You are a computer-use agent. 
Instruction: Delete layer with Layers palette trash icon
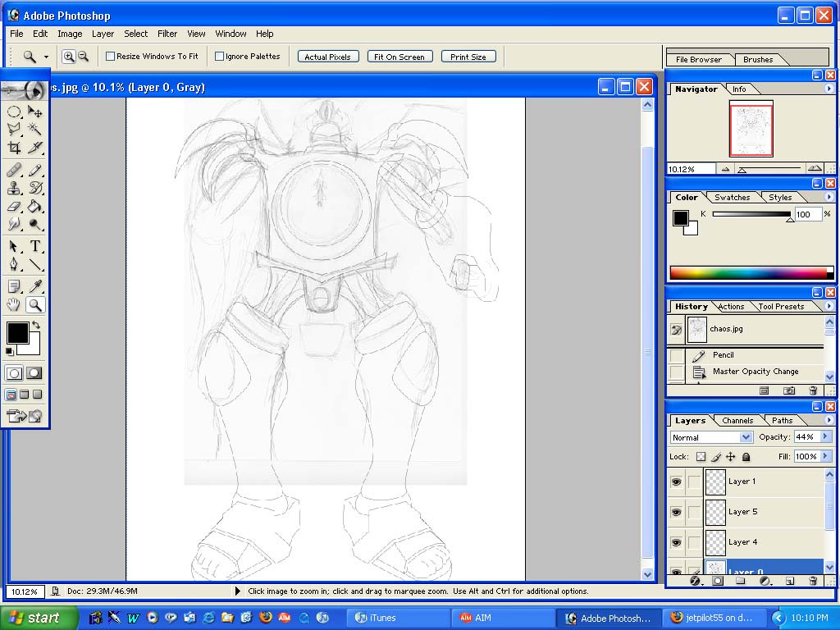813,581
